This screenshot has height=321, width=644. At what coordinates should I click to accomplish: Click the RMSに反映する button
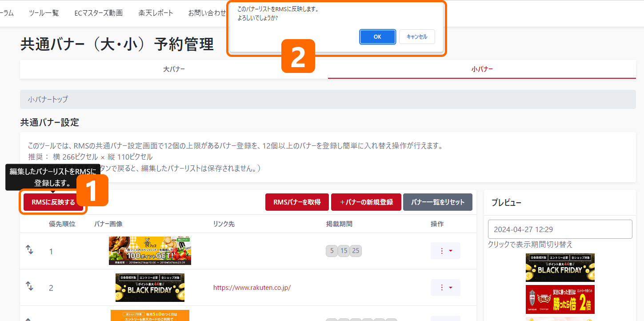coord(53,202)
